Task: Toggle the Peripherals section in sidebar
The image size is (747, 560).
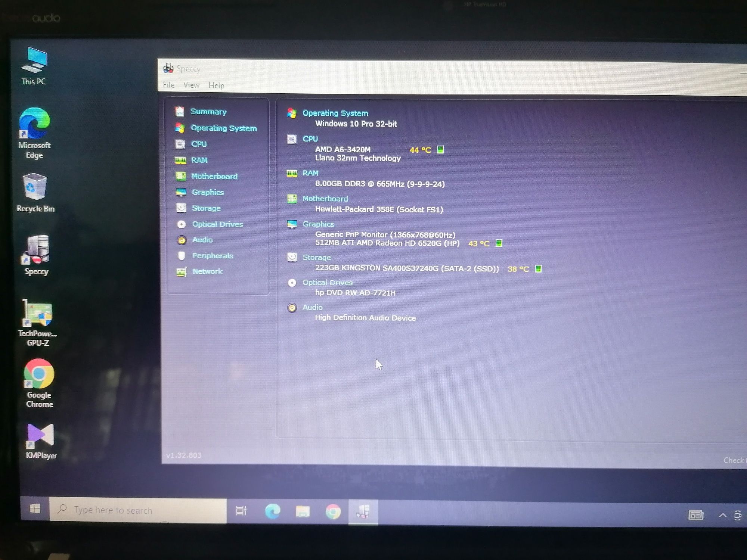Action: pyautogui.click(x=214, y=255)
